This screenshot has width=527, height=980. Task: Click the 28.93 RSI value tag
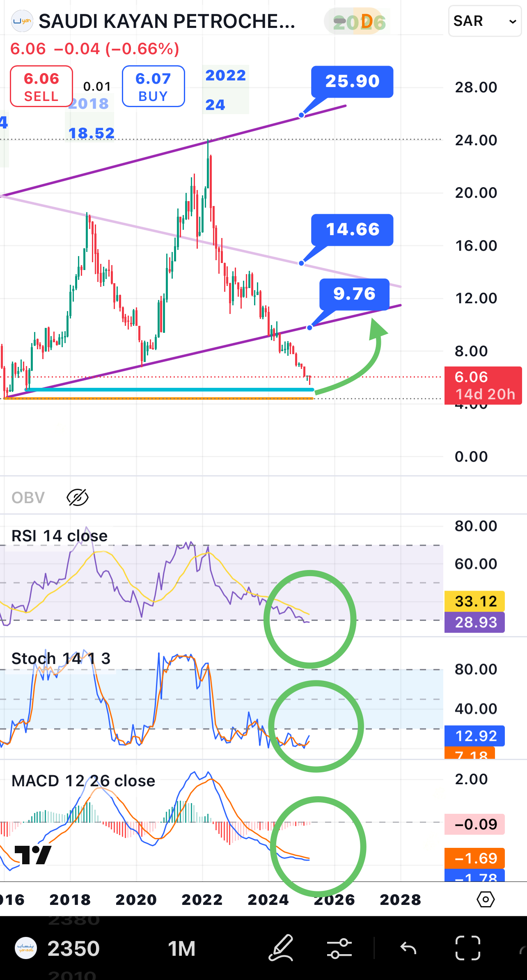point(474,622)
